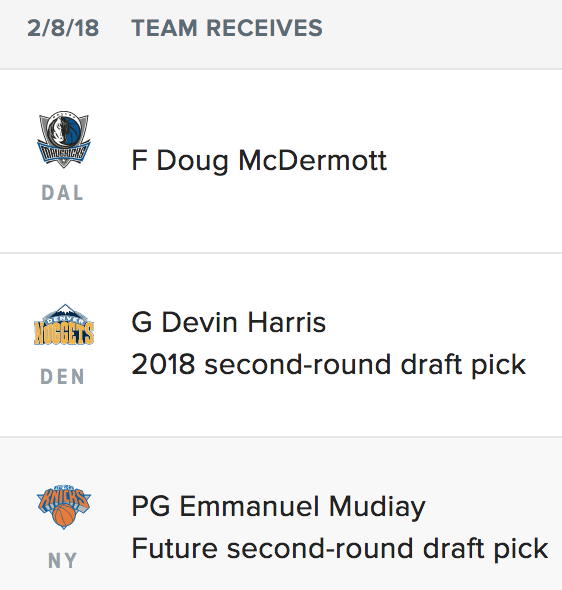
Task: Click the TEAM RECEIVES column header
Action: tap(227, 28)
